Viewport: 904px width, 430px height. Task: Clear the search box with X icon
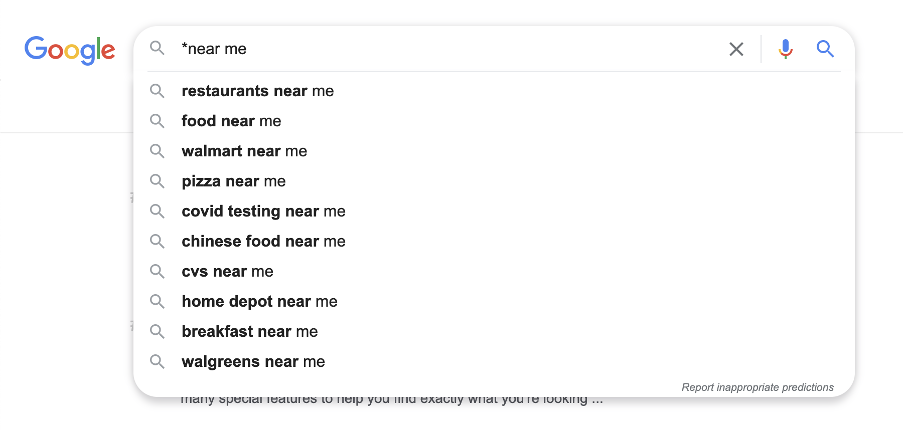click(736, 50)
